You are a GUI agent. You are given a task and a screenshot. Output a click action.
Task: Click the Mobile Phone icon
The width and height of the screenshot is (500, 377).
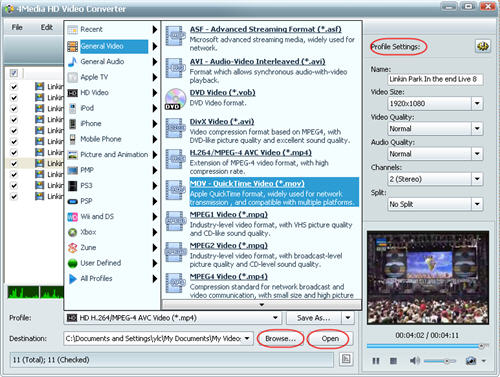(x=72, y=139)
